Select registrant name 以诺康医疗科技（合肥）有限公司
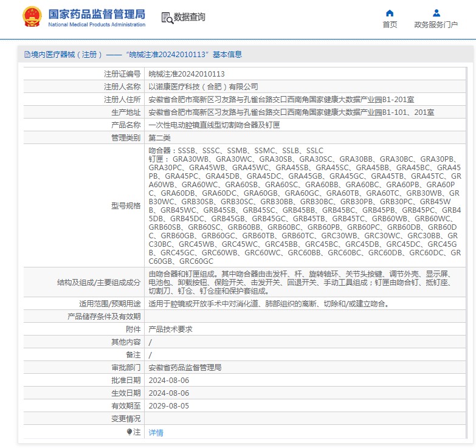This screenshot has height=448, width=476. [203, 87]
